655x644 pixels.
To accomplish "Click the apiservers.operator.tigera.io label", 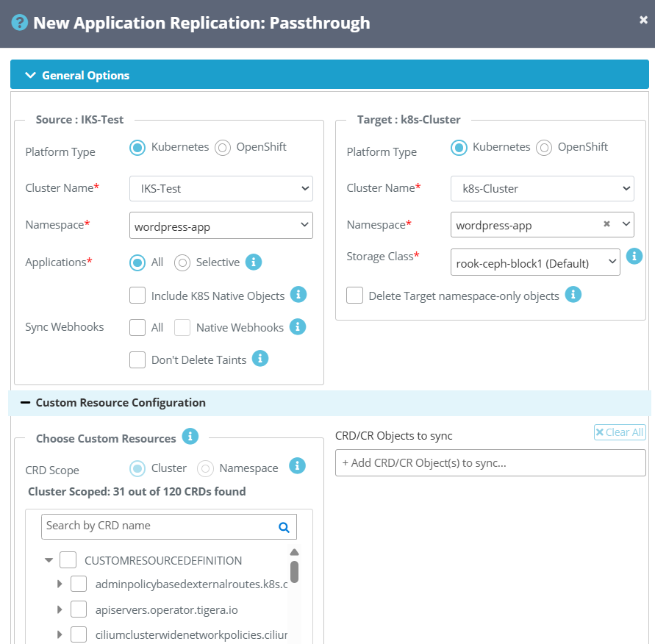I will (167, 610).
